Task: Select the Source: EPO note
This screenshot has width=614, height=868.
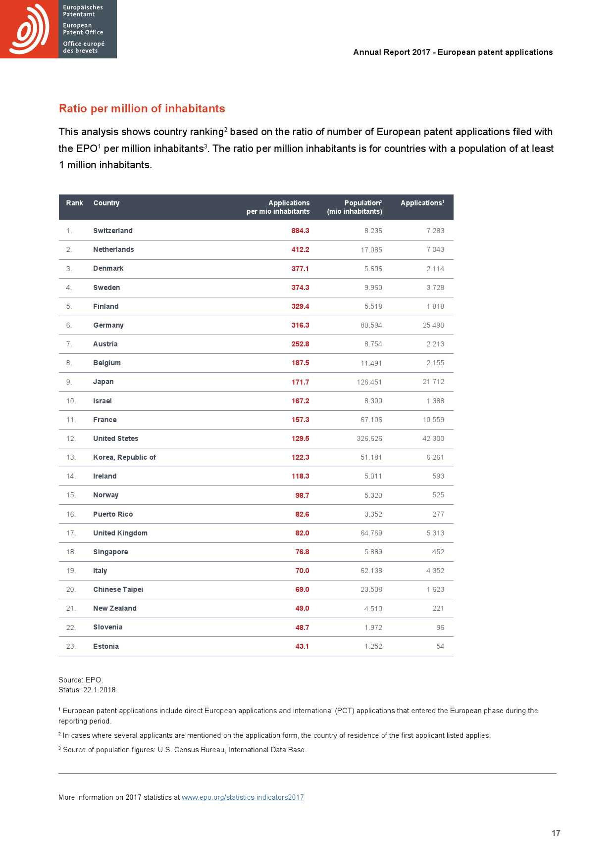Action: (x=81, y=680)
